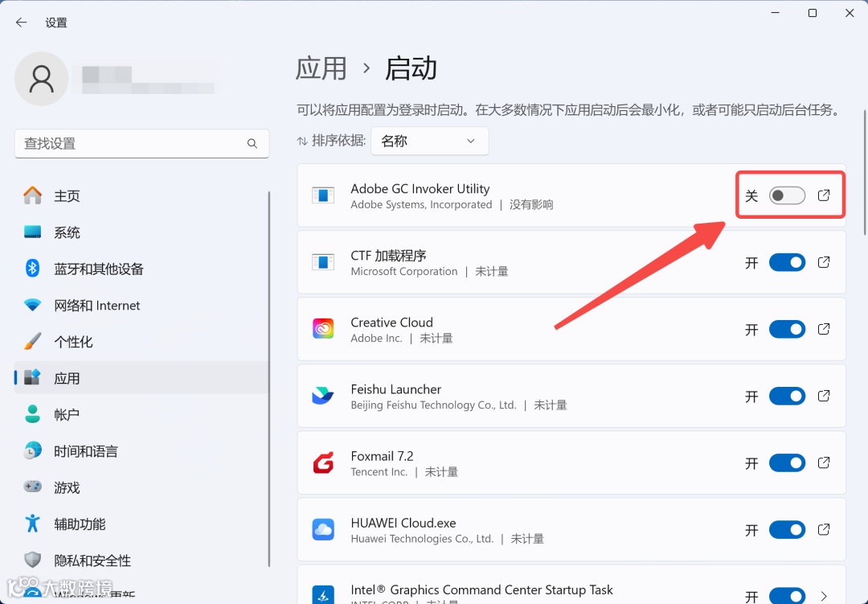Screen dimensions: 868x604
Task: Click the 没有影响 impact label
Action: (x=531, y=204)
